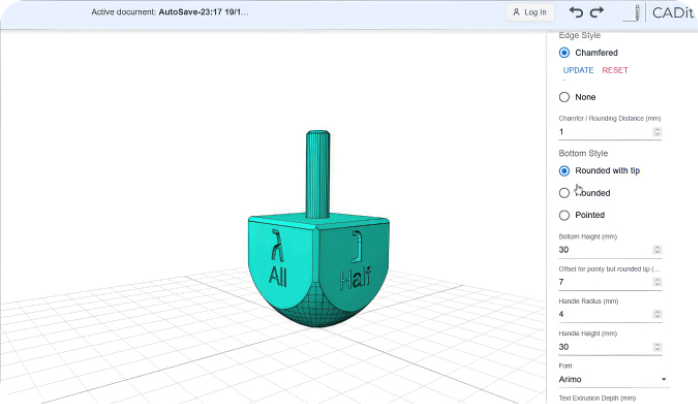Click the CADit logo

(670, 13)
